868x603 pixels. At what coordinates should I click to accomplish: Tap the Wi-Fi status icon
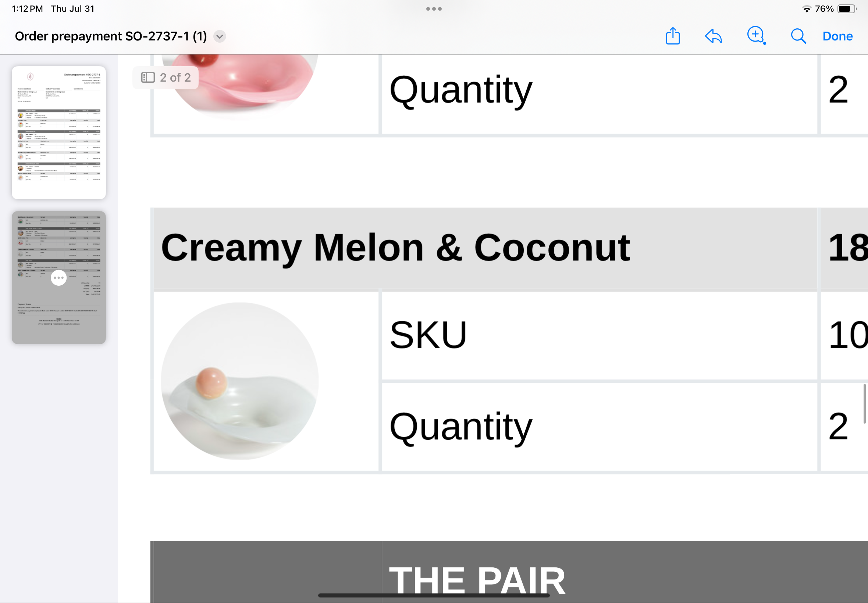click(807, 9)
